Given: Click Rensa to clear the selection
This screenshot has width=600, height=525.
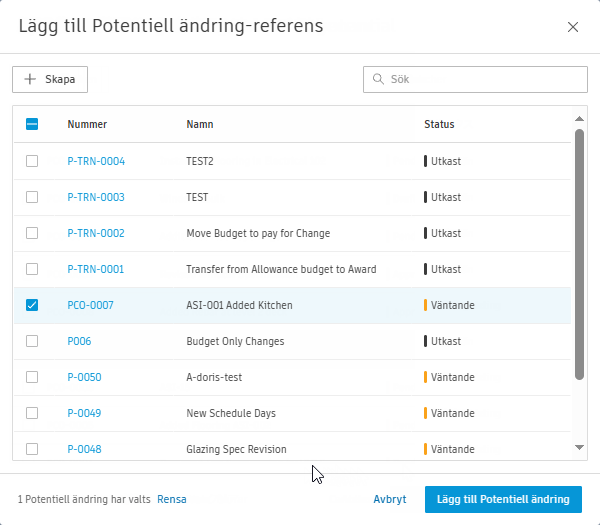Looking at the screenshot, I should point(172,499).
